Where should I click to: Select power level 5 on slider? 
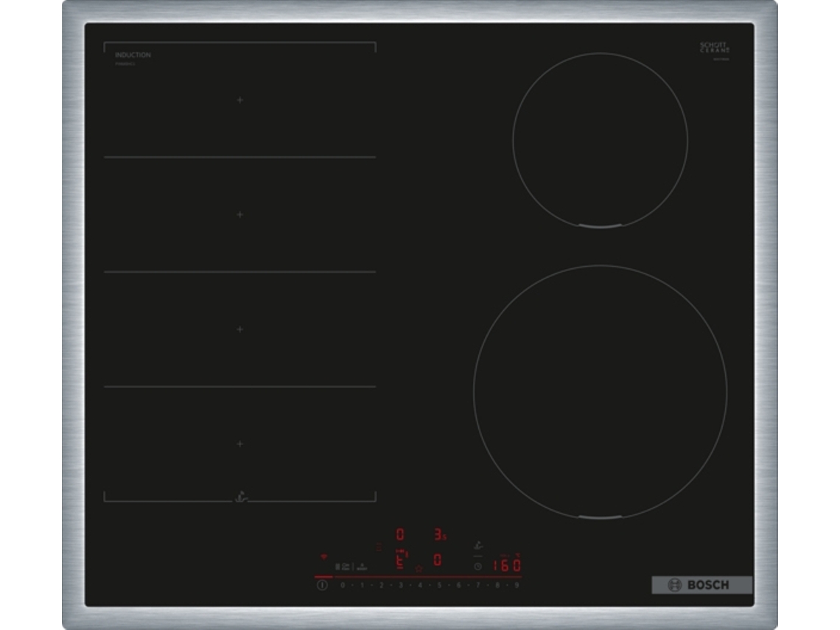(x=439, y=585)
